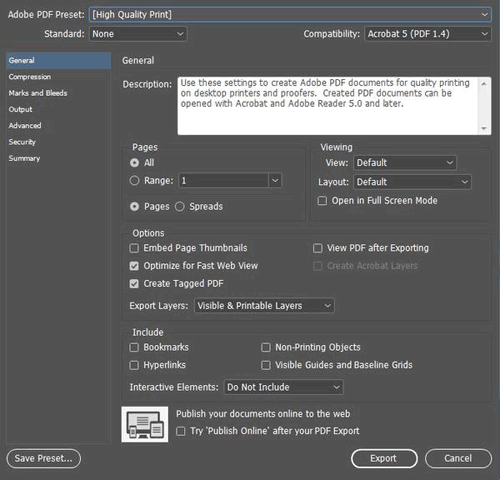Screen dimensions: 500x480
Task: Click the Save Preset button
Action: [x=43, y=458]
